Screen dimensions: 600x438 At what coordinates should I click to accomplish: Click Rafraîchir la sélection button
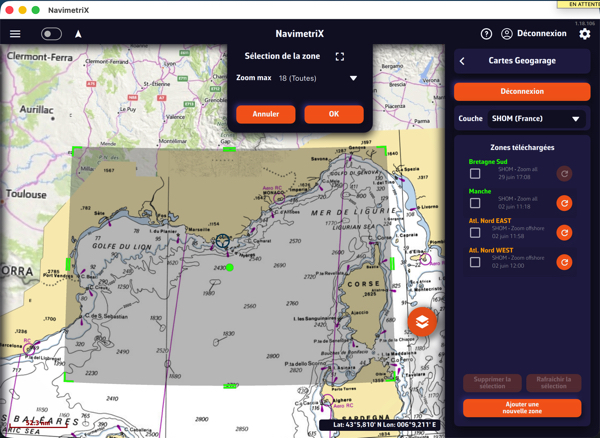coord(553,383)
